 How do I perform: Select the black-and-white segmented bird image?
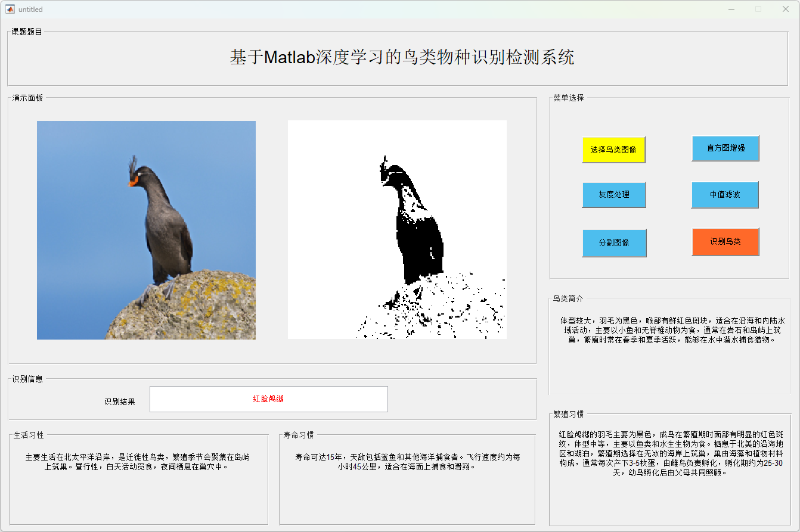pos(397,230)
